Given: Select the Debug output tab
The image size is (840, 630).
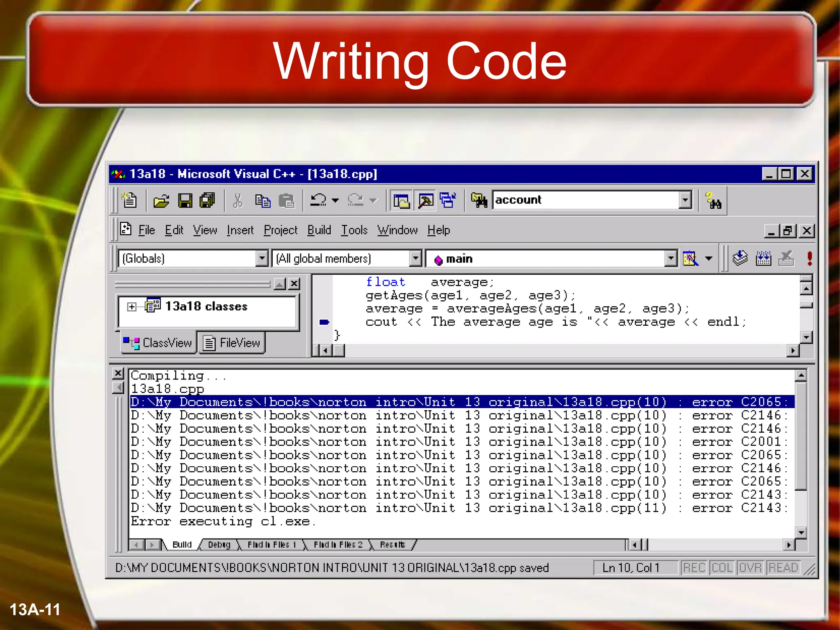Looking at the screenshot, I should (x=219, y=545).
